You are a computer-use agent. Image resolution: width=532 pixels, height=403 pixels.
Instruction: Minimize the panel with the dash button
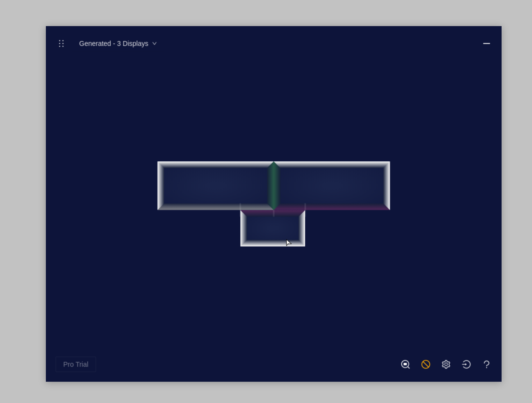[486, 43]
